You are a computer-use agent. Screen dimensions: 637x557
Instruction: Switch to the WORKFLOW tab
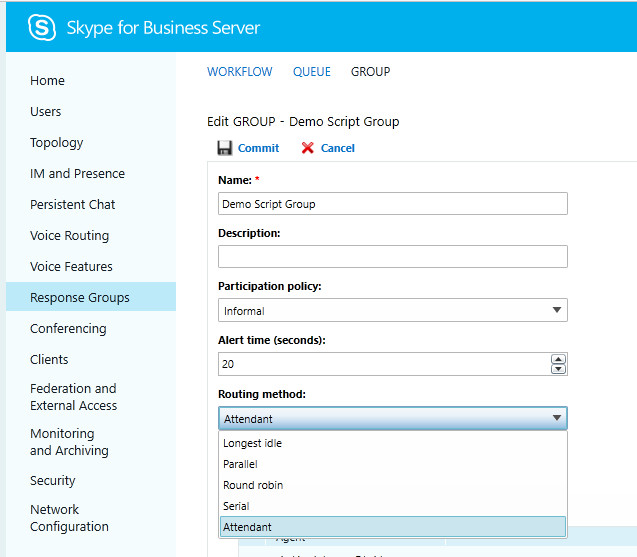point(240,72)
